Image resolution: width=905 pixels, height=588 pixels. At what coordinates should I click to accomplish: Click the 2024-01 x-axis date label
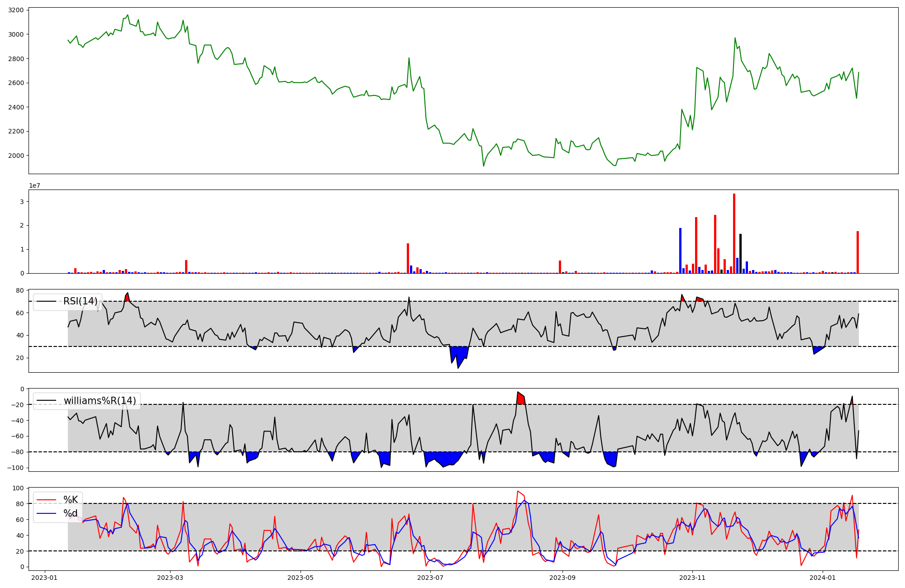[822, 578]
